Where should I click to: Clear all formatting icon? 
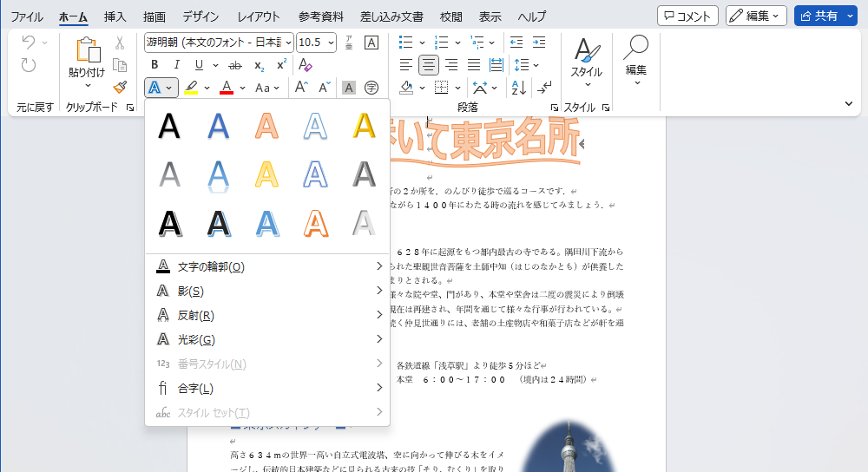pyautogui.click(x=305, y=65)
